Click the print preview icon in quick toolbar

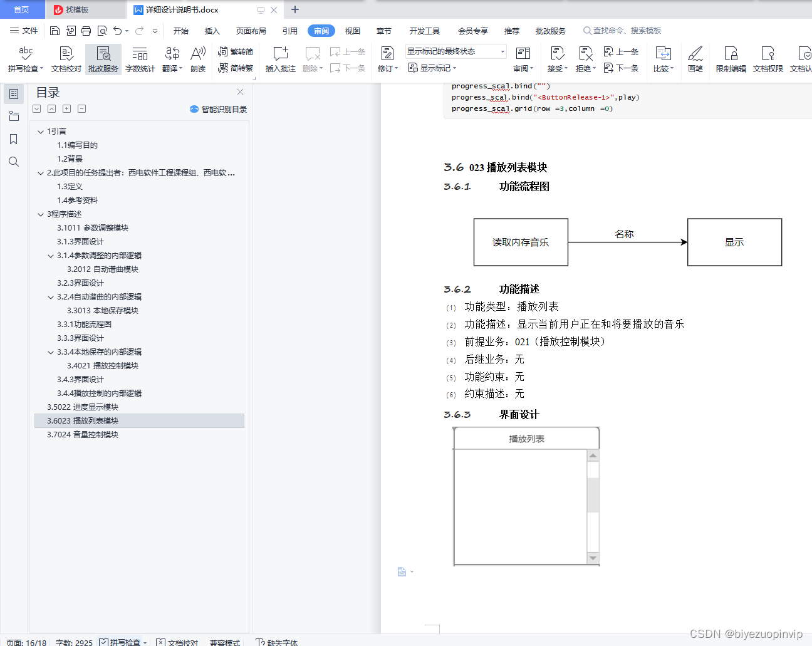click(x=101, y=31)
